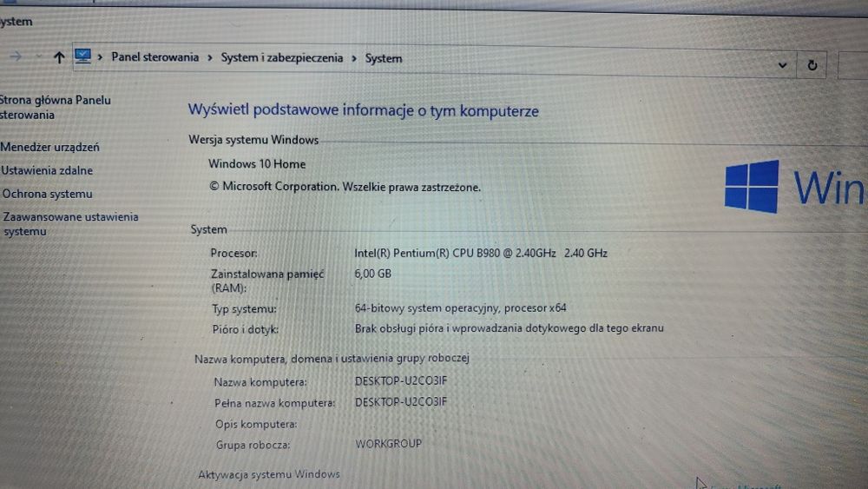Select processor value Intel(R) Pentium(R) CPU B980

point(481,253)
